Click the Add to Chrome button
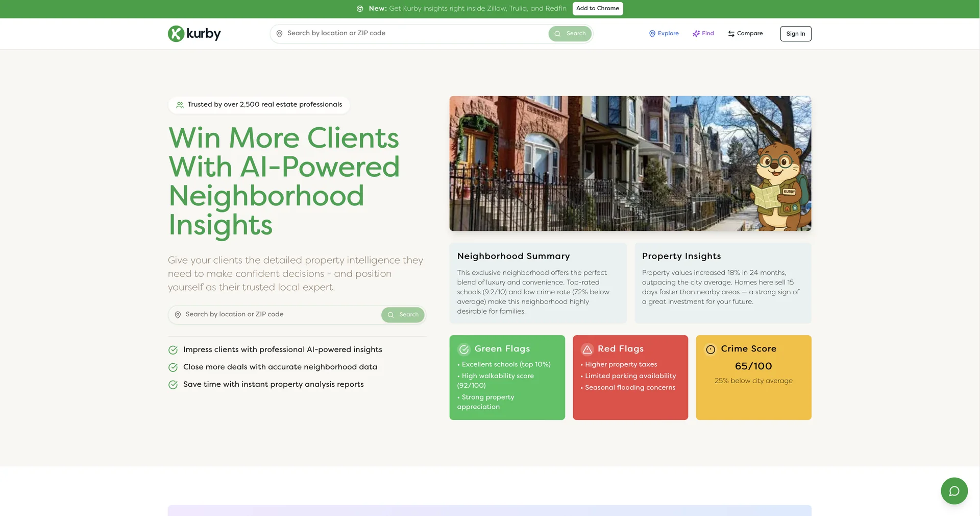This screenshot has width=980, height=516. pyautogui.click(x=598, y=9)
